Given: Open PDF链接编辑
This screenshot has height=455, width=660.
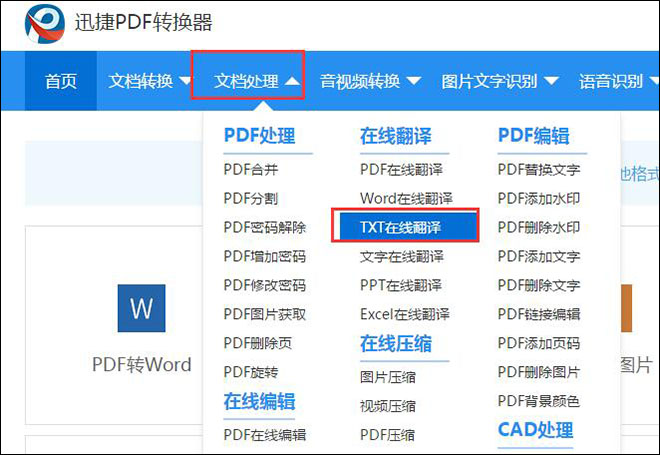Looking at the screenshot, I should pos(539,314).
